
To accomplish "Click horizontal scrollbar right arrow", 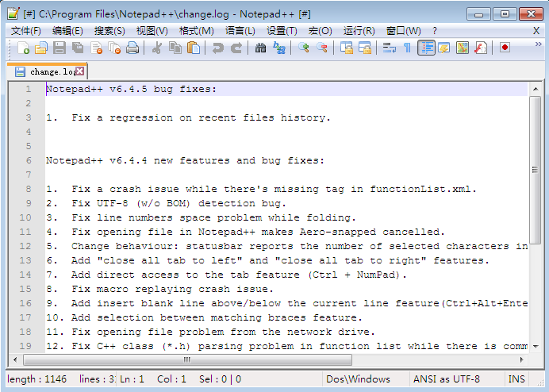I will (522, 359).
